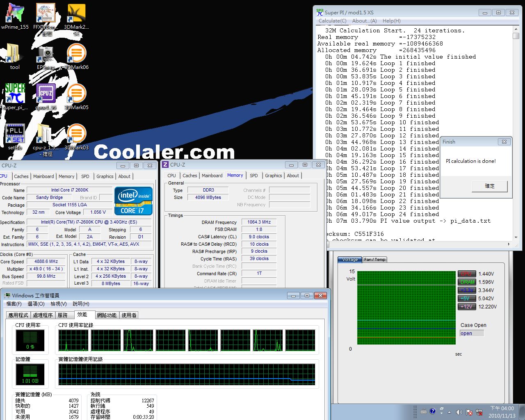Open Mainboard tab in CPU-Z Memory window
525x420 pixels.
212,176
